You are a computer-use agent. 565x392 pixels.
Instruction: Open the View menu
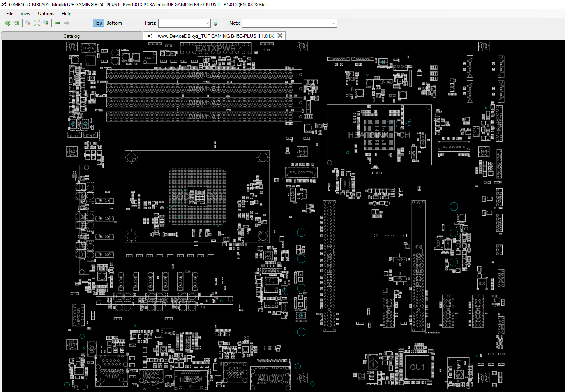(25, 13)
